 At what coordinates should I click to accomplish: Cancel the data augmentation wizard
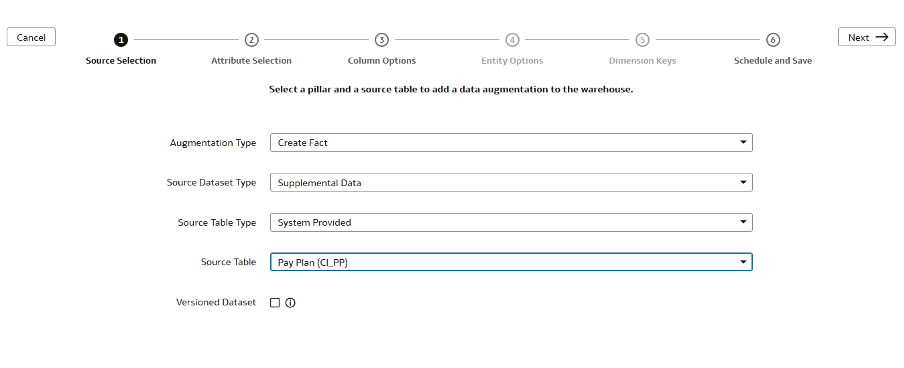coord(31,37)
